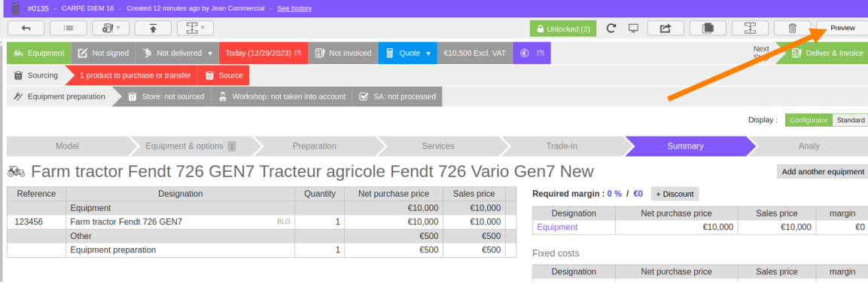Open the Quote type dropdown
This screenshot has height=288, width=868.
point(428,54)
